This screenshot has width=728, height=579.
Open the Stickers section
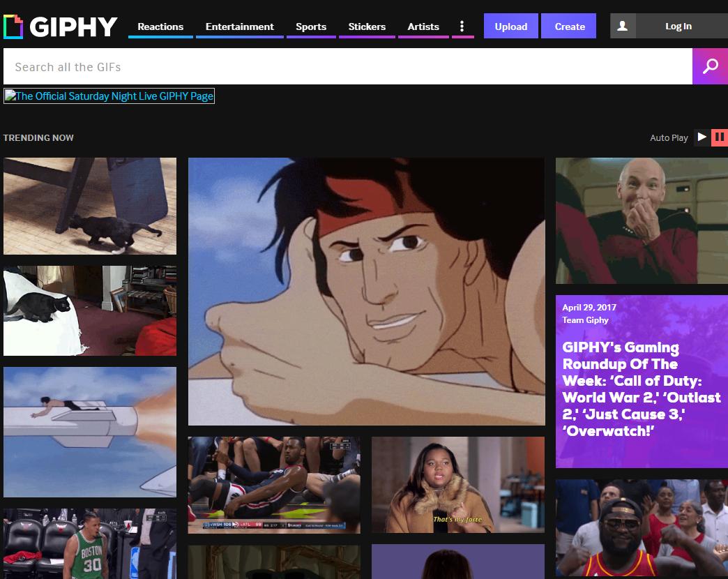[x=367, y=27]
